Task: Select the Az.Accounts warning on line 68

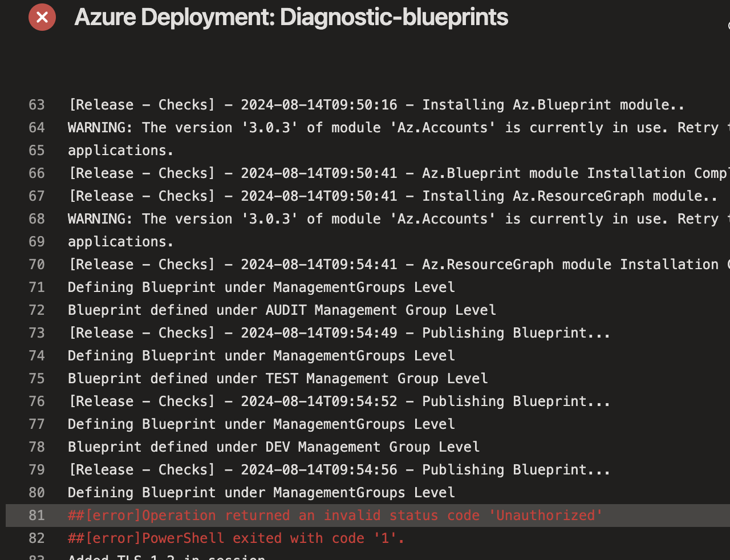Action: pyautogui.click(x=399, y=219)
